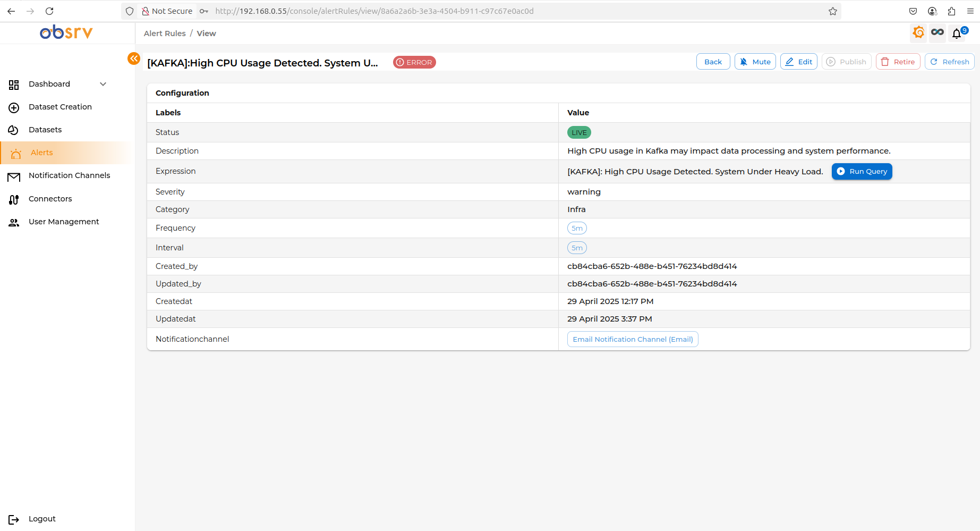Click the Created_by ID value

[652, 266]
